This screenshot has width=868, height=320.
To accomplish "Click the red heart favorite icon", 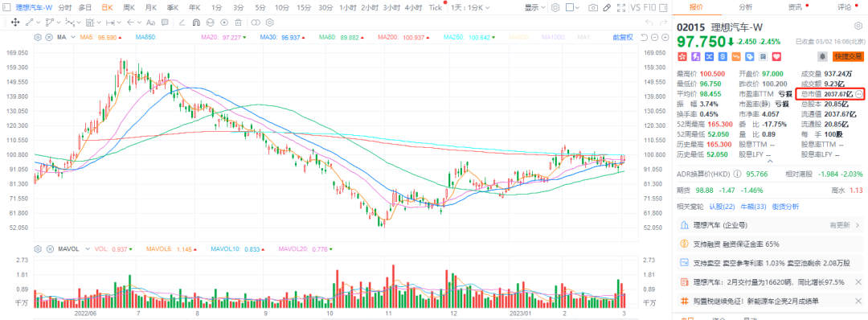I will (x=776, y=56).
